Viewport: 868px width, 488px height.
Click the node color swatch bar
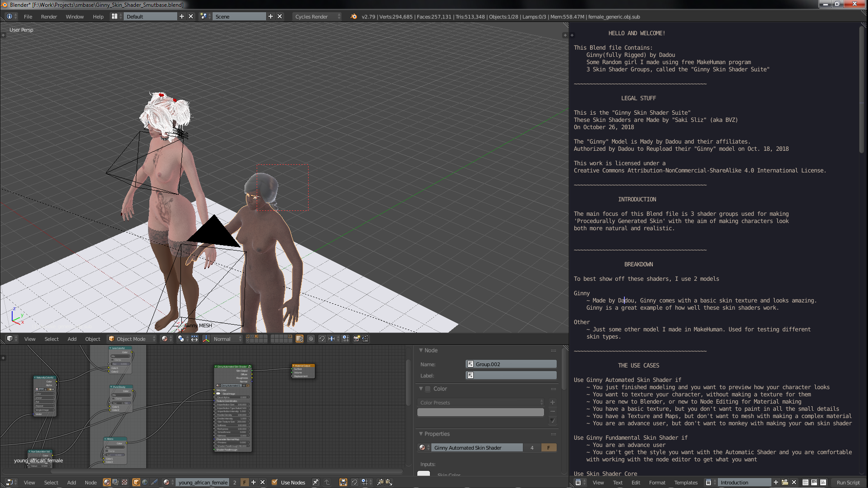pos(480,412)
